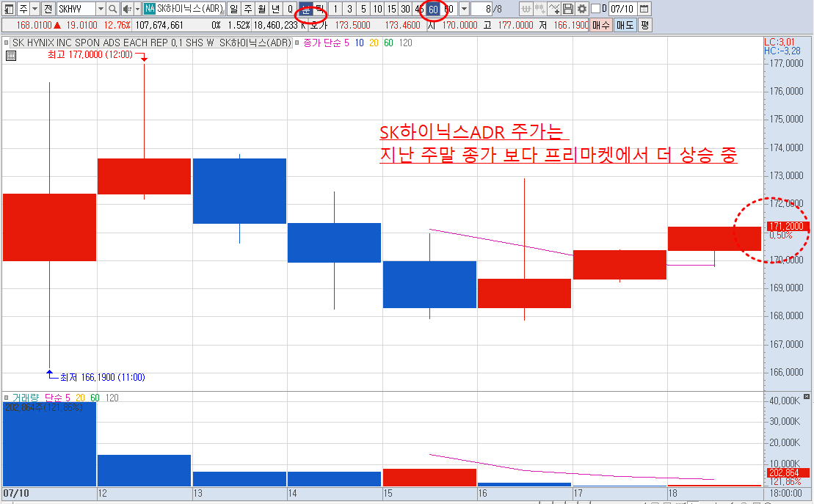The height and width of the screenshot is (504, 814).
Task: Toggle the D checkbox beside the date field
Action: coord(595,9)
